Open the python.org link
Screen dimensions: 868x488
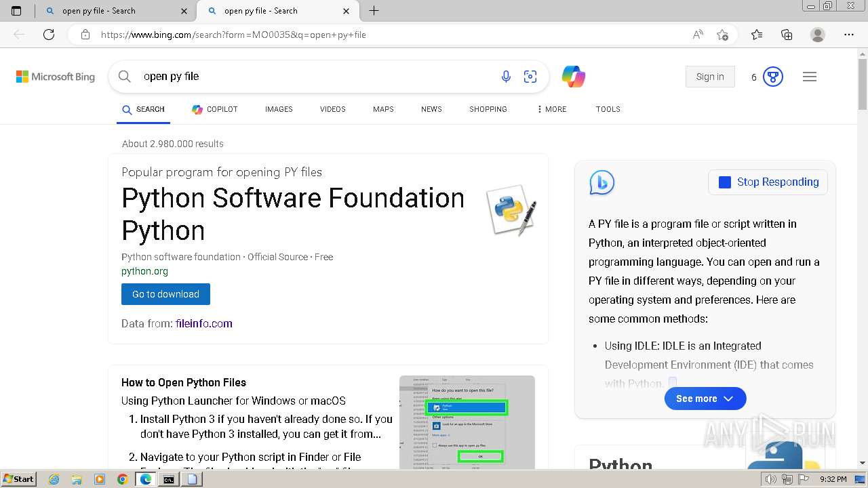[x=144, y=271]
